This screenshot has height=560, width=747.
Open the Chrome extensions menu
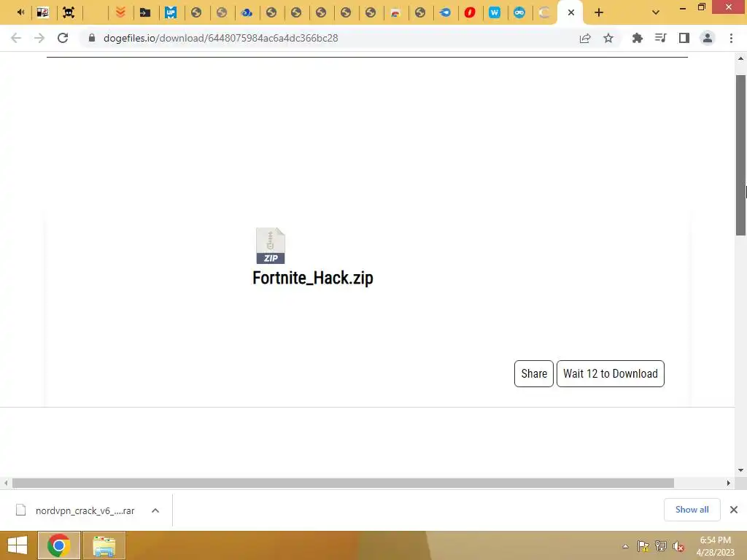point(637,38)
